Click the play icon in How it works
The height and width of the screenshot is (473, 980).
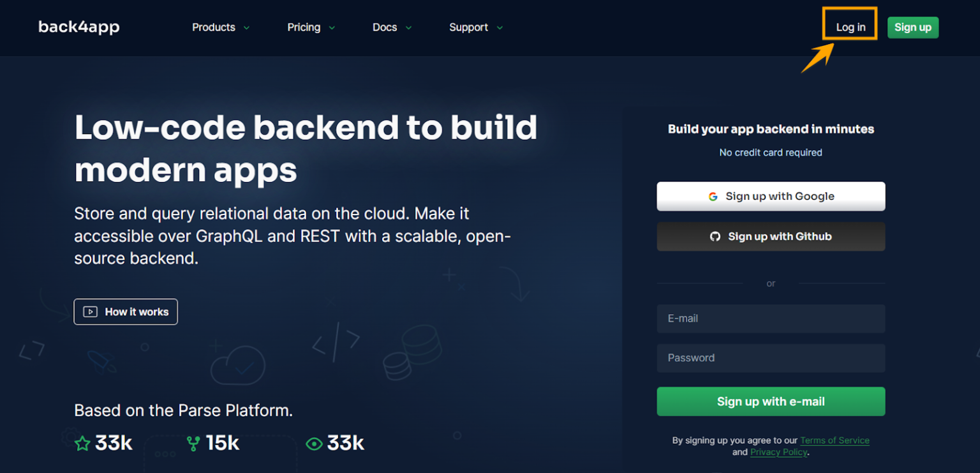(91, 312)
